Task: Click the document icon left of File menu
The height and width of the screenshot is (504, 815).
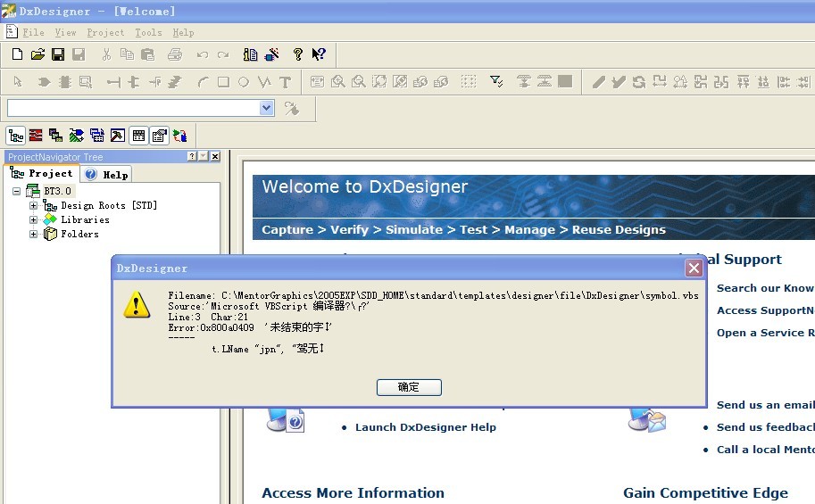Action: point(12,32)
